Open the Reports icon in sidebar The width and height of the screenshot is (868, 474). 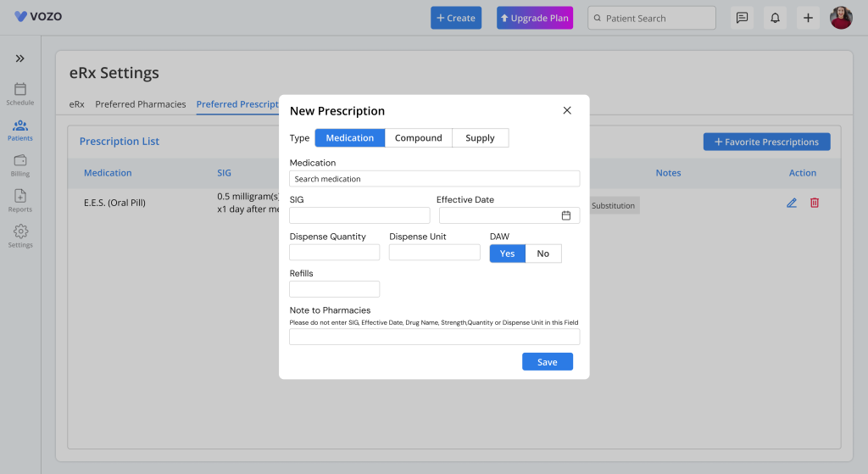point(20,197)
